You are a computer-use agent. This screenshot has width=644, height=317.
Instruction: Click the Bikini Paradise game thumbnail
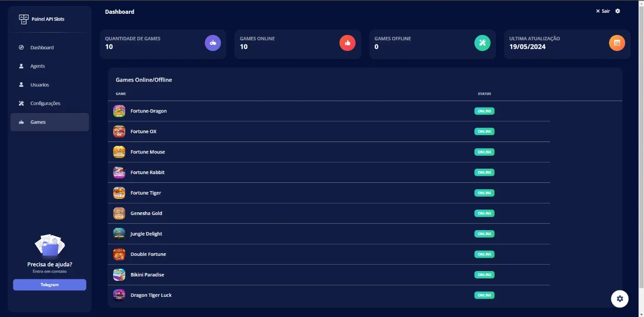pyautogui.click(x=119, y=275)
